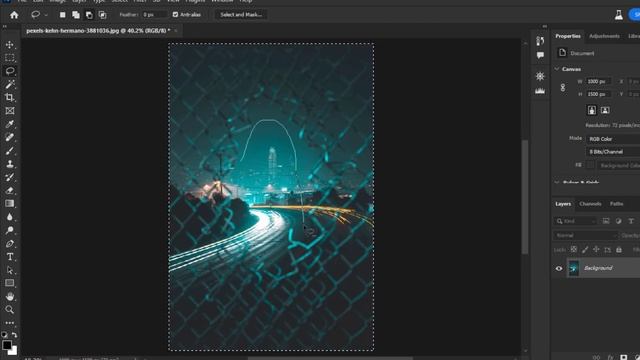Screen dimensions: 640x360
Task: Select the Eyedropper tool
Action: [x=10, y=124]
